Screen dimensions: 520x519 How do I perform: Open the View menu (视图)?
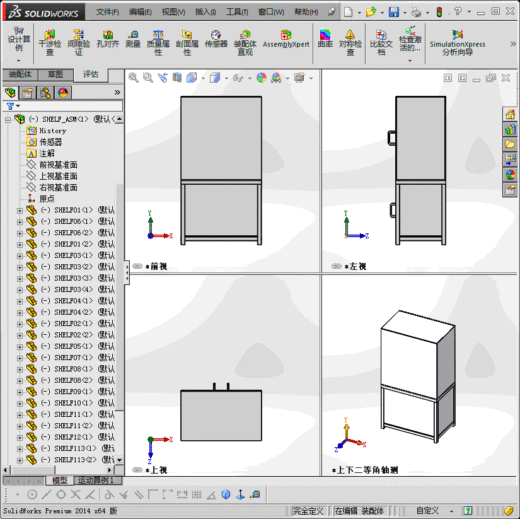coord(173,12)
